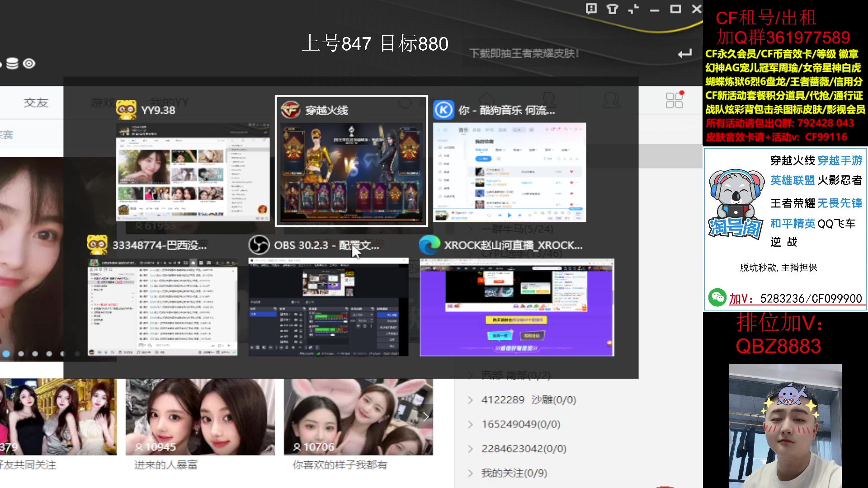Click the 和平精英 link in ad
The height and width of the screenshot is (488, 868).
click(793, 223)
